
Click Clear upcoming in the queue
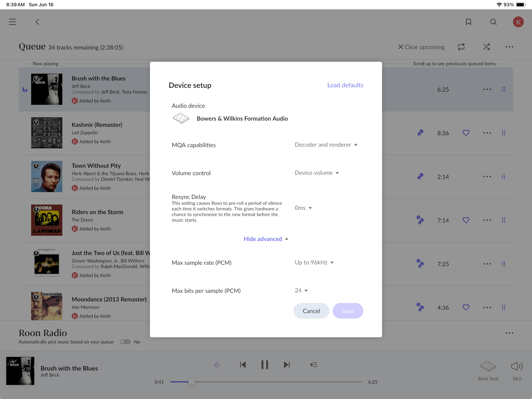coord(421,47)
